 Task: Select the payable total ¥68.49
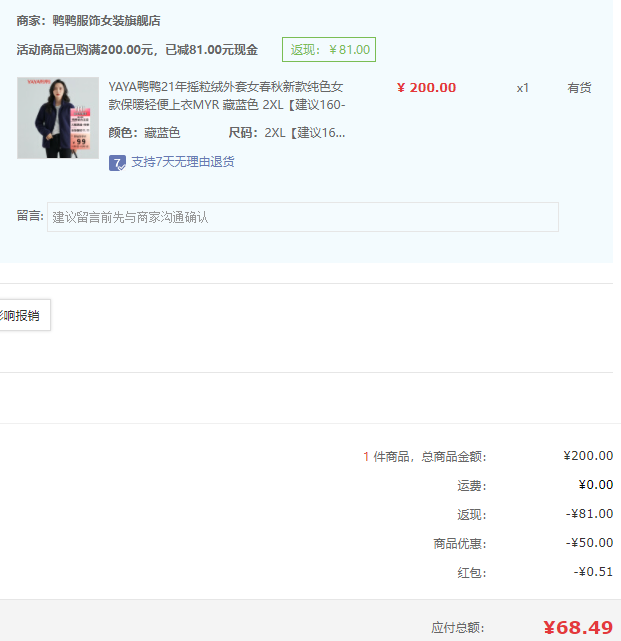coord(578,628)
